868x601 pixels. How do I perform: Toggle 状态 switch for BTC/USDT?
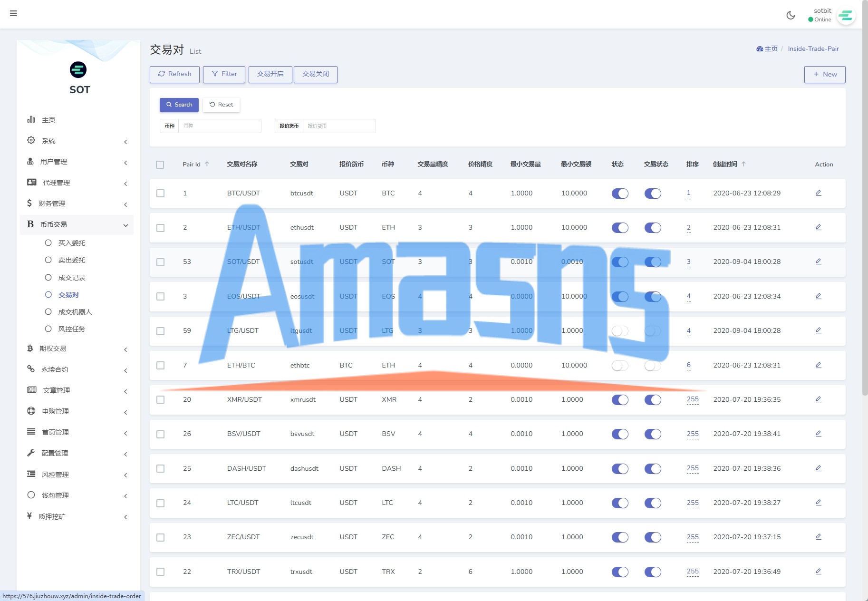[620, 194]
